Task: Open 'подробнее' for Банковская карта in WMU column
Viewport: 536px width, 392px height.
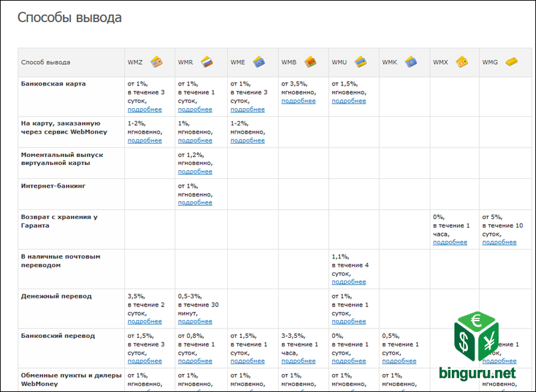Action: 349,101
